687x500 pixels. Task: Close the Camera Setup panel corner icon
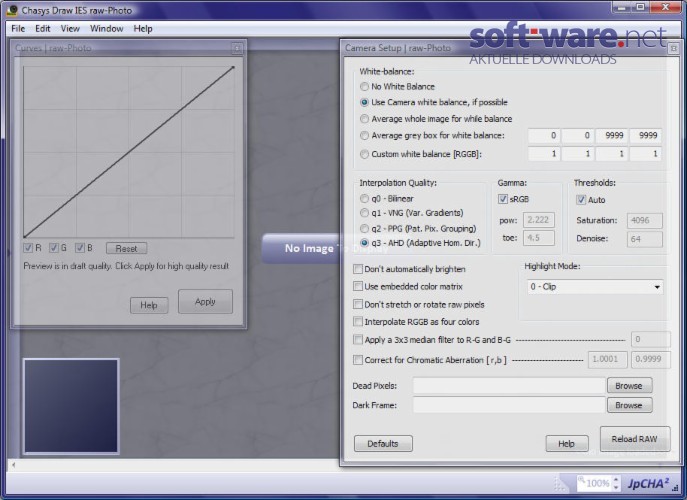pyautogui.click(x=673, y=48)
